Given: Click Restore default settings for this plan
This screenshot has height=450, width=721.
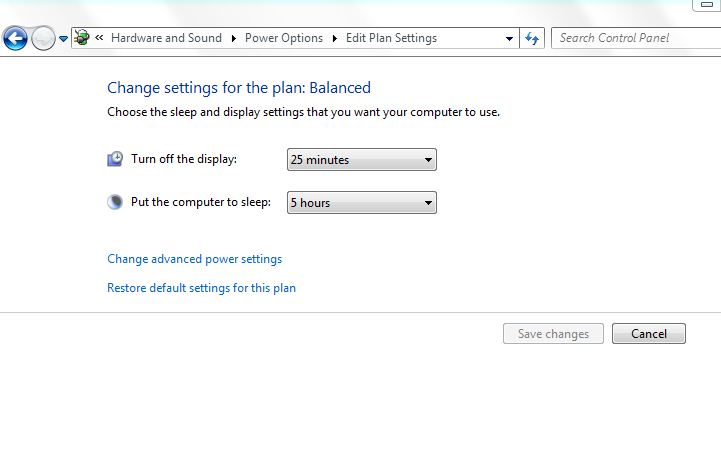Looking at the screenshot, I should [x=201, y=288].
